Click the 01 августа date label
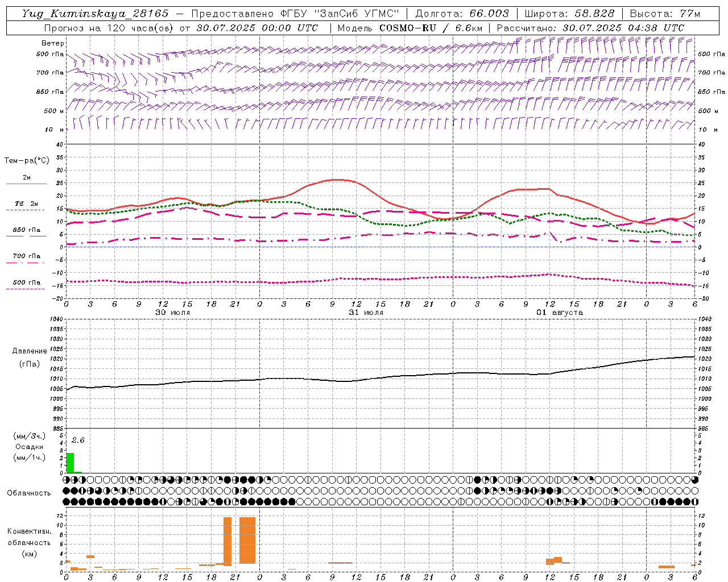The width and height of the screenshot is (728, 582). click(560, 313)
